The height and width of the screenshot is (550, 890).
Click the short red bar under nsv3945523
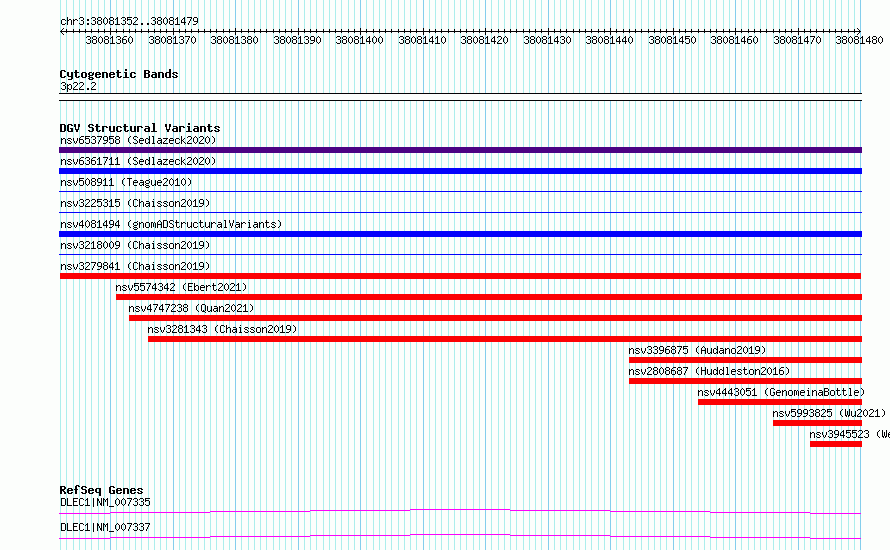[x=836, y=444]
